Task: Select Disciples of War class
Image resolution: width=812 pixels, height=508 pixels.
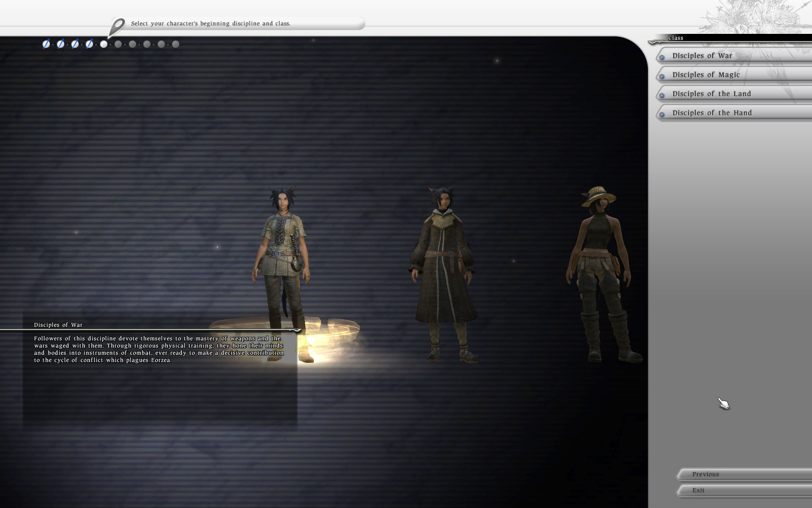Action: [x=734, y=55]
